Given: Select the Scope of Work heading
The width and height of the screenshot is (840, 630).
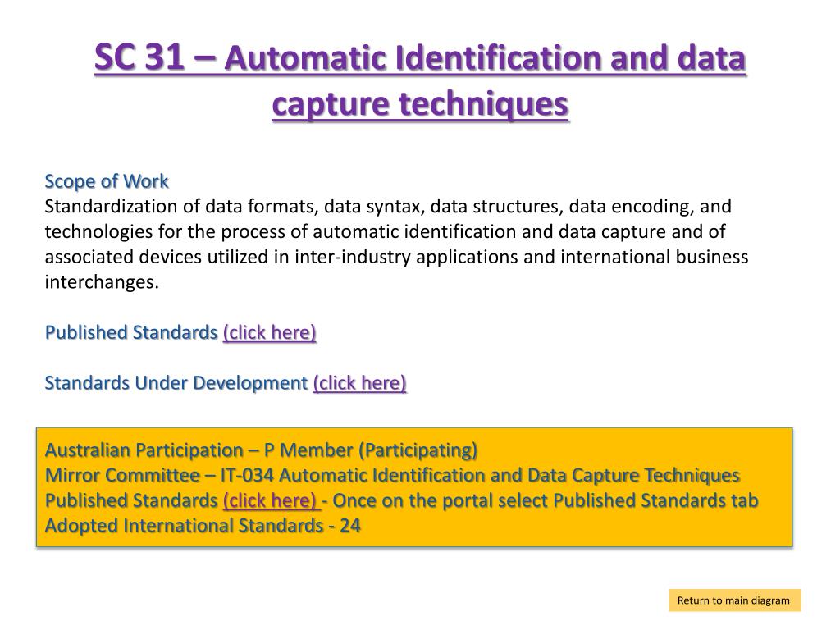Looking at the screenshot, I should (107, 181).
